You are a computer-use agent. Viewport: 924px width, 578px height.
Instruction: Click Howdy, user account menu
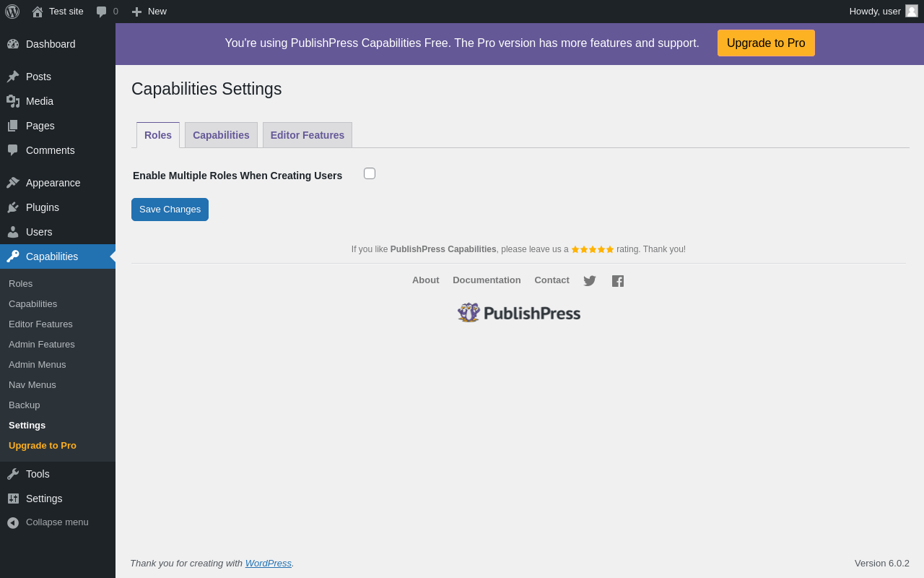(x=884, y=12)
